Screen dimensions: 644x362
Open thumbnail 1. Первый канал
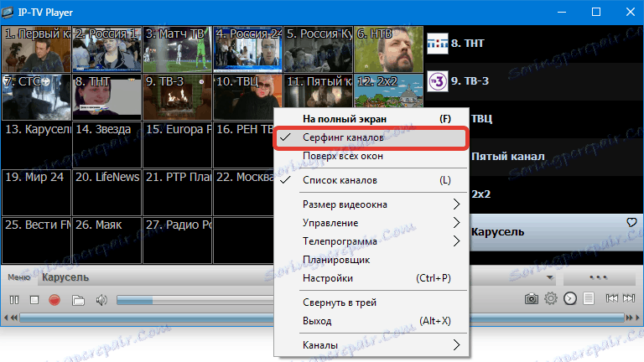pyautogui.click(x=36, y=49)
